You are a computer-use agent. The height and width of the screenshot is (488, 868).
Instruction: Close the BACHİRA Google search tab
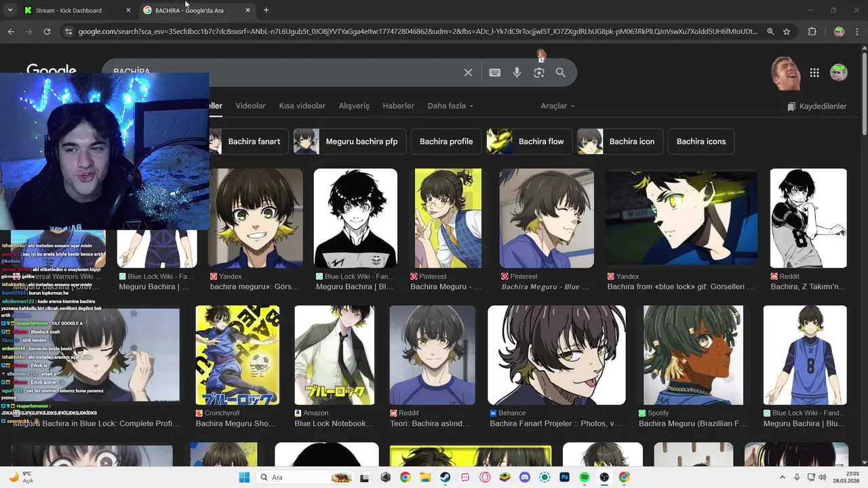click(x=248, y=10)
